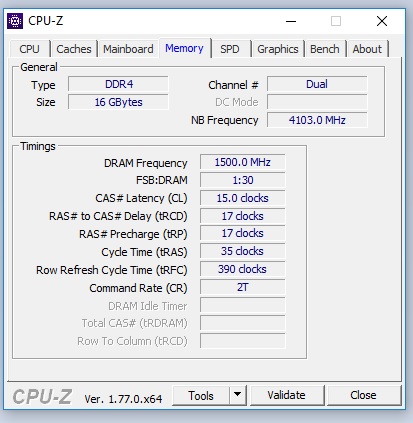Viewport: 413px width, 423px height.
Task: Show the About tab
Action: [x=367, y=49]
